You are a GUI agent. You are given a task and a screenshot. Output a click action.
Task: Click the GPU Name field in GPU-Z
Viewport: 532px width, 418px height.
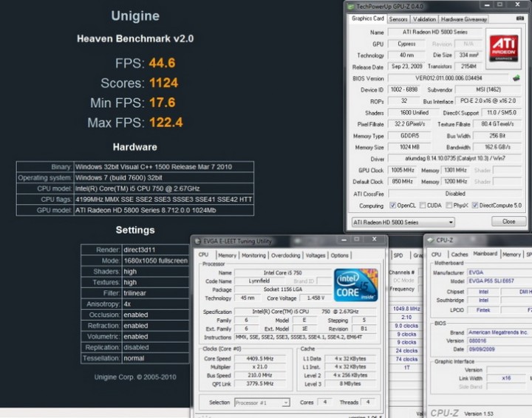435,32
